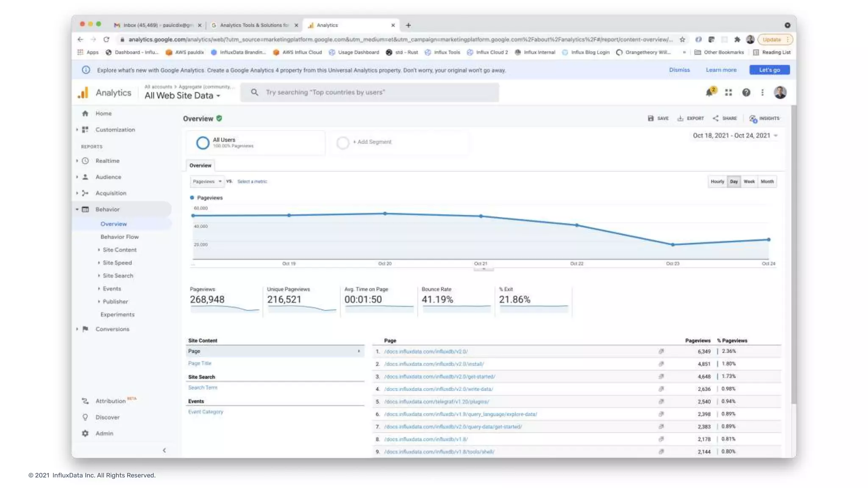Click the Analytics search field

click(370, 92)
